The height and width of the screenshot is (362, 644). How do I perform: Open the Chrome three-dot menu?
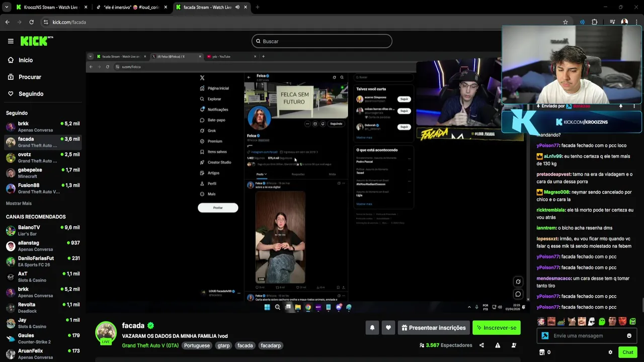point(636,22)
